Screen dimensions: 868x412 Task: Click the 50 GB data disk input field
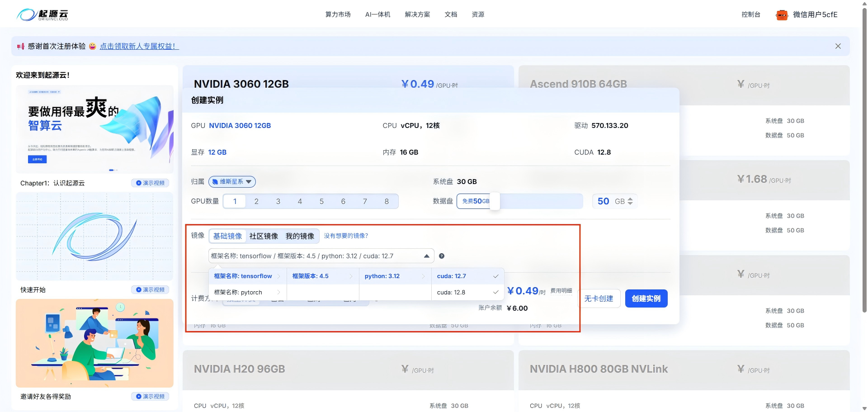(x=608, y=201)
